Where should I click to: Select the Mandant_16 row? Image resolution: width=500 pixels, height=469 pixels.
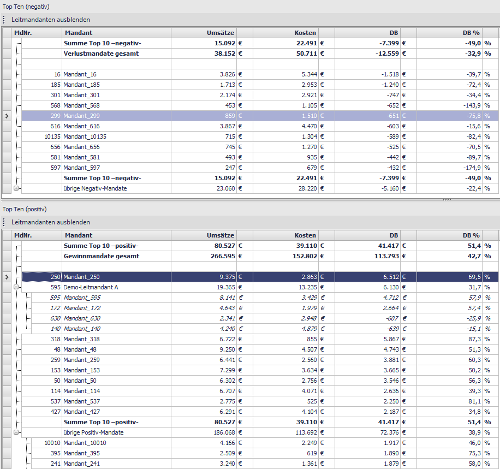pyautogui.click(x=260, y=74)
